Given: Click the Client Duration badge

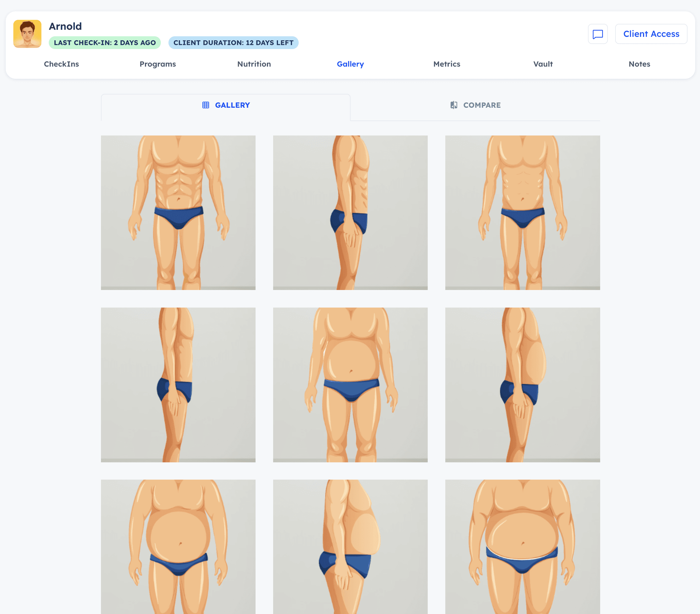Looking at the screenshot, I should [233, 43].
